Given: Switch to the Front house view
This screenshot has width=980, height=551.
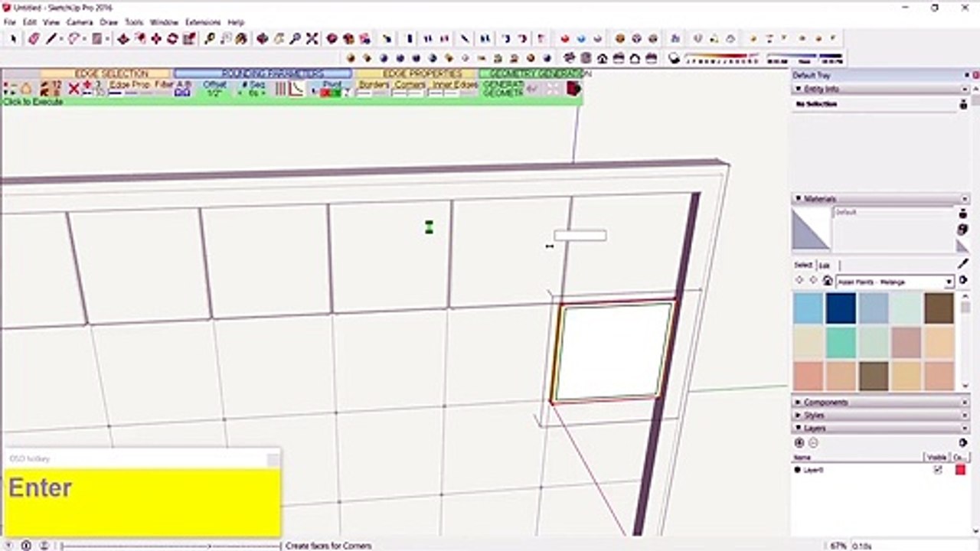Looking at the screenshot, I should [x=602, y=57].
